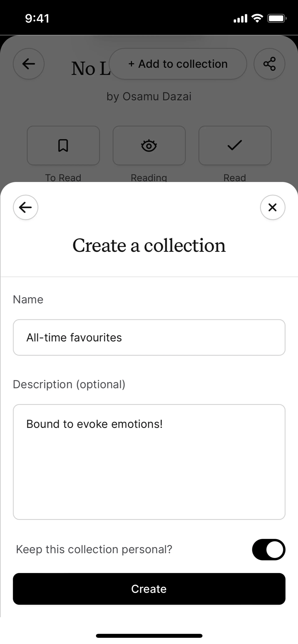
Task: Tap the back arrow in the collection sheet
Action: pyautogui.click(x=26, y=207)
